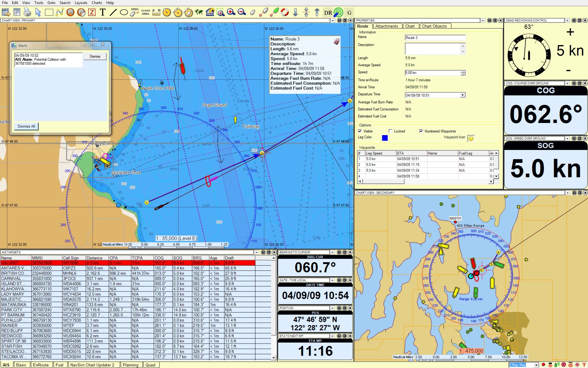The height and width of the screenshot is (368, 588).
Task: Dismiss the AIS collision alarm
Action: pos(95,56)
